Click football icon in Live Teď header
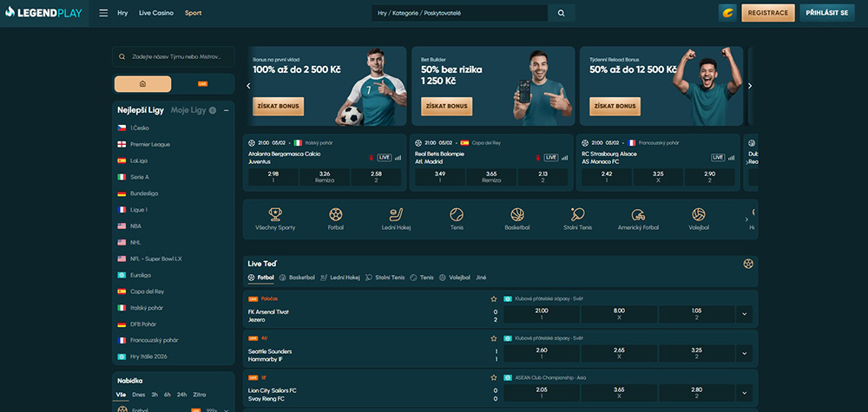Viewport: 868px width, 412px height. 748,264
